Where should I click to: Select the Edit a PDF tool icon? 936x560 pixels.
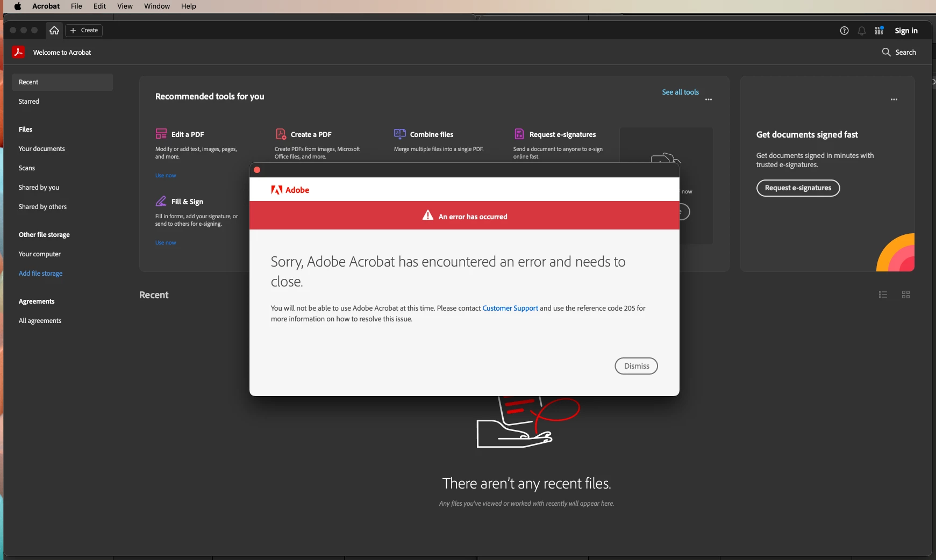pos(161,134)
